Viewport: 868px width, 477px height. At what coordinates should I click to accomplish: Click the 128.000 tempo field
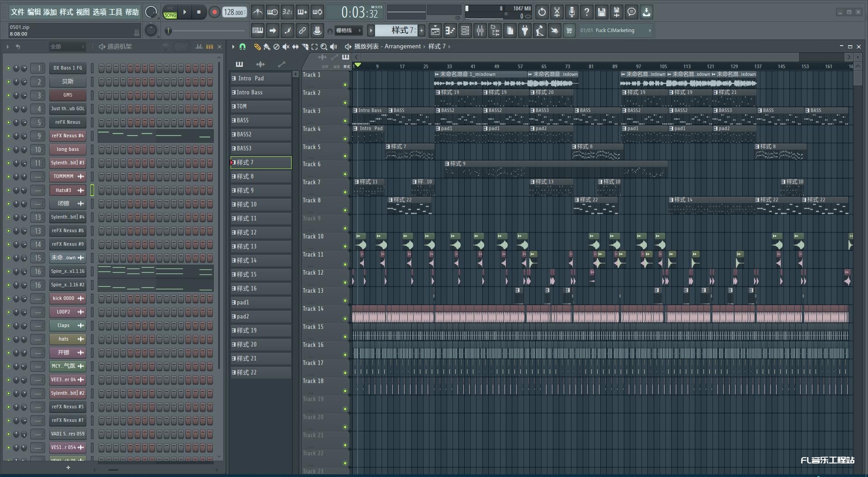coord(234,12)
